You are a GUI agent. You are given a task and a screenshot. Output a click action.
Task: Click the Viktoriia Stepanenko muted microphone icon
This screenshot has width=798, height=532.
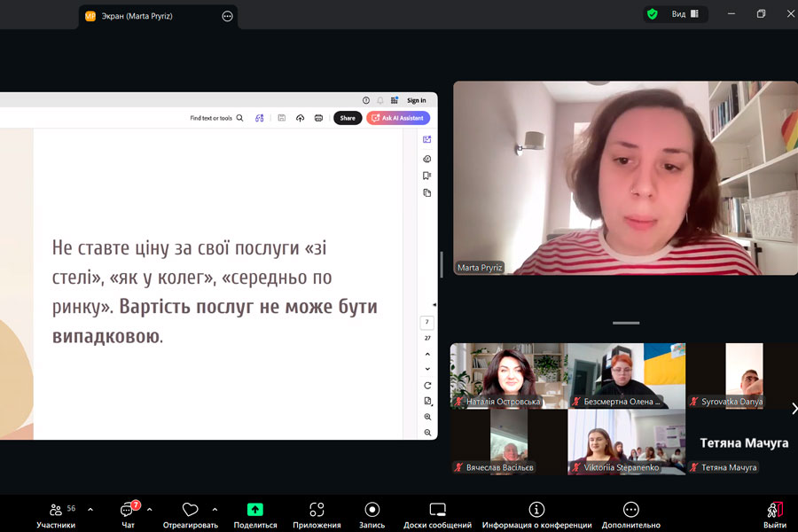(576, 467)
